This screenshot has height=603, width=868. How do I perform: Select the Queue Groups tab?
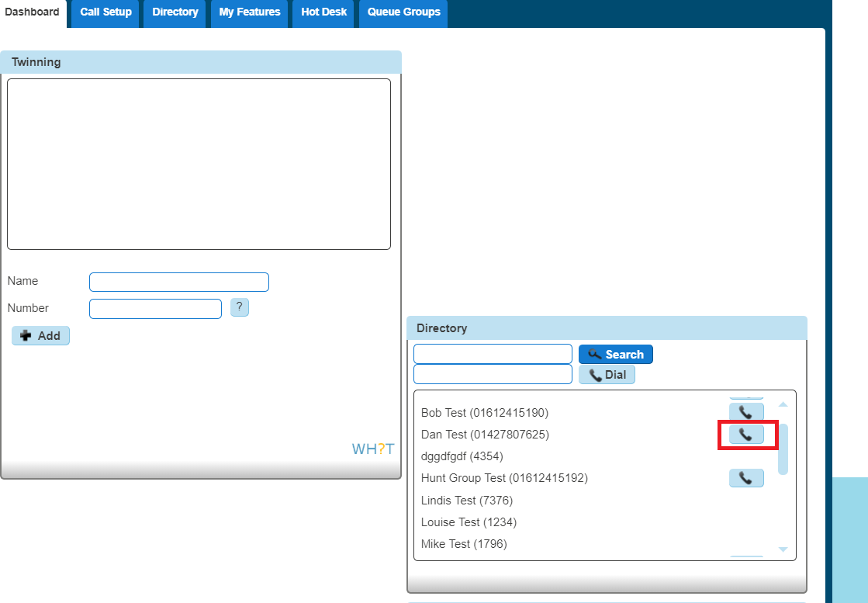403,12
